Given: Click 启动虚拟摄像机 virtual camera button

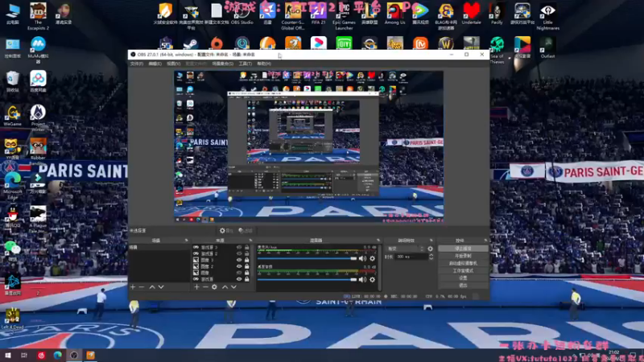Looking at the screenshot, I should 463,264.
